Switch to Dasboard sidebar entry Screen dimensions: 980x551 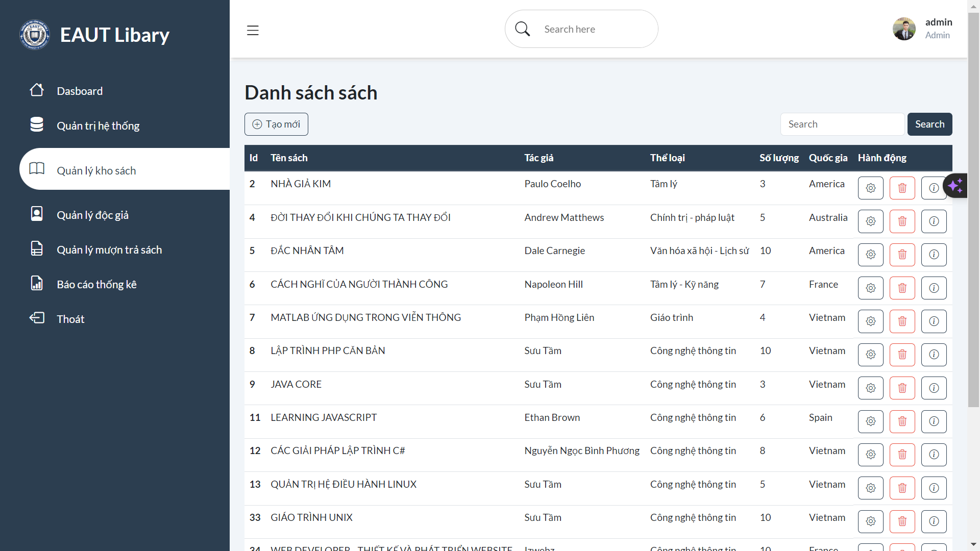[80, 91]
